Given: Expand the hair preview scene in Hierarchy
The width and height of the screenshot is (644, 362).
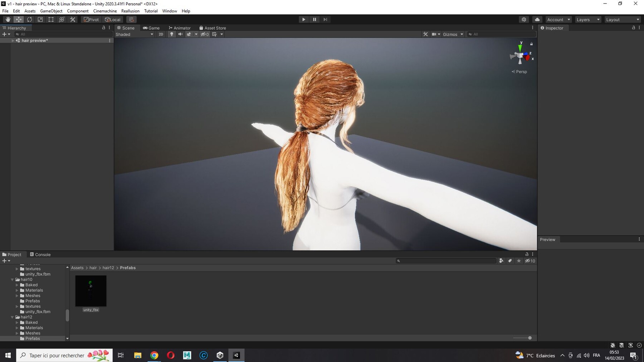Looking at the screenshot, I should (x=13, y=41).
